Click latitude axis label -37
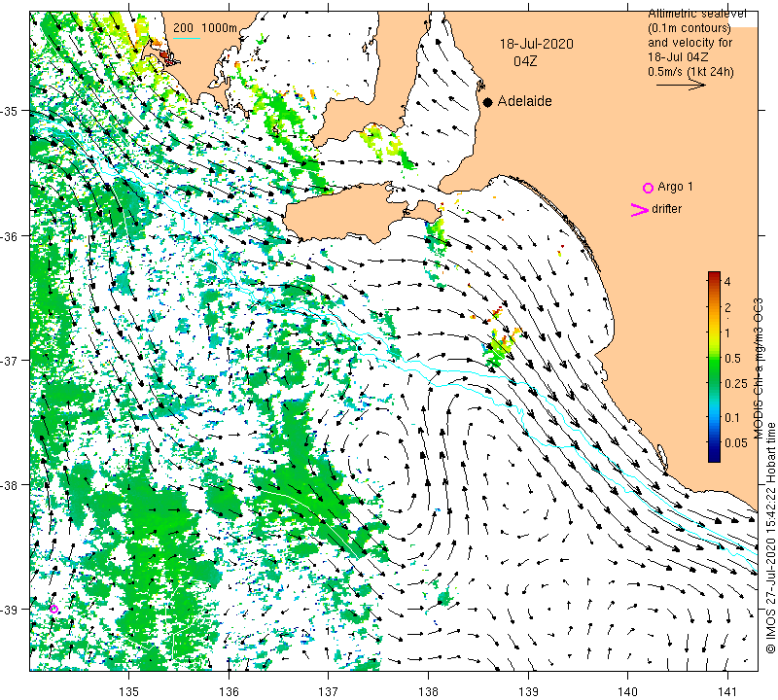The image size is (778, 700). point(10,360)
